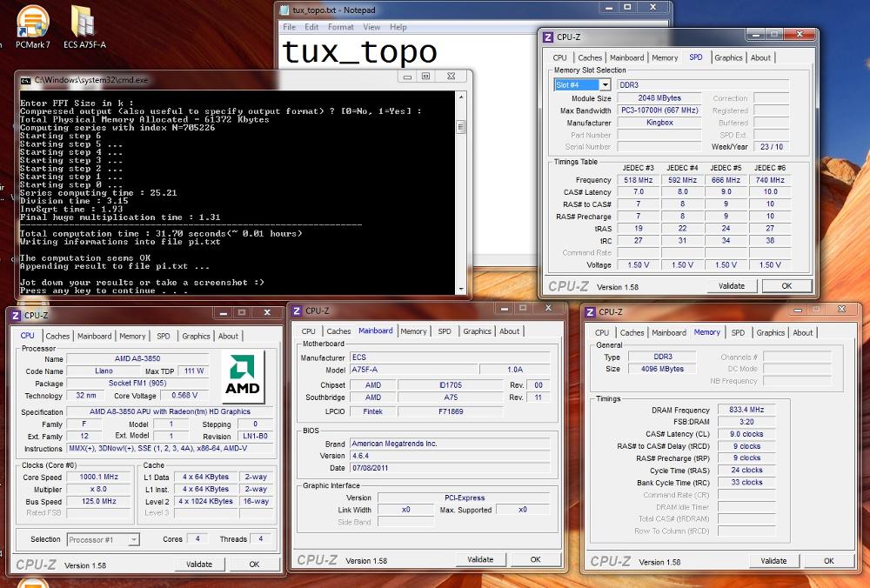
Task: Click the cmd window scroll down arrow
Action: [x=460, y=289]
